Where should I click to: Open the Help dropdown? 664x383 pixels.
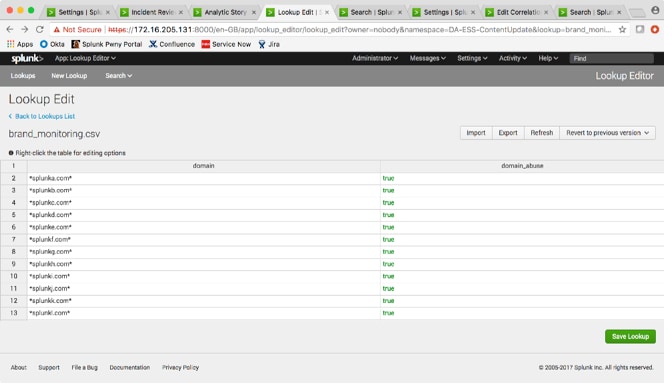tap(548, 58)
